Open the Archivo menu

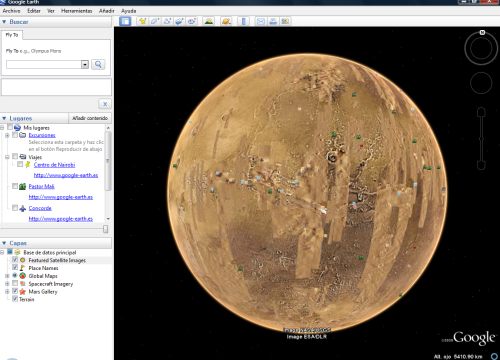11,11
